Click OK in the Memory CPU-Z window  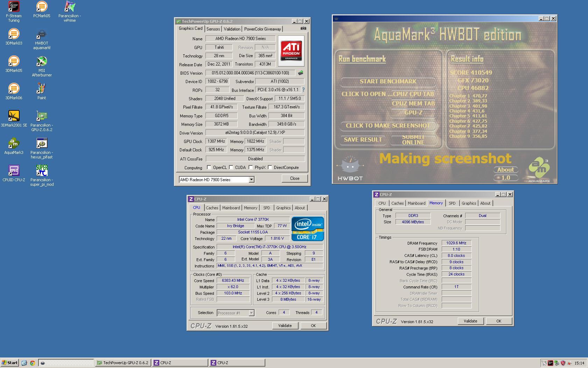(499, 321)
